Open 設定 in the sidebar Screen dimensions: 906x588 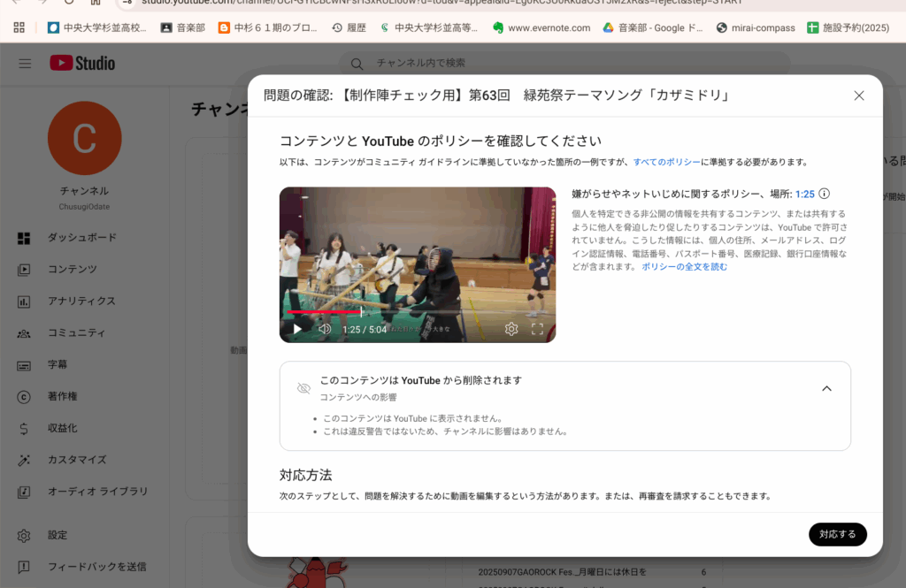[x=58, y=535]
